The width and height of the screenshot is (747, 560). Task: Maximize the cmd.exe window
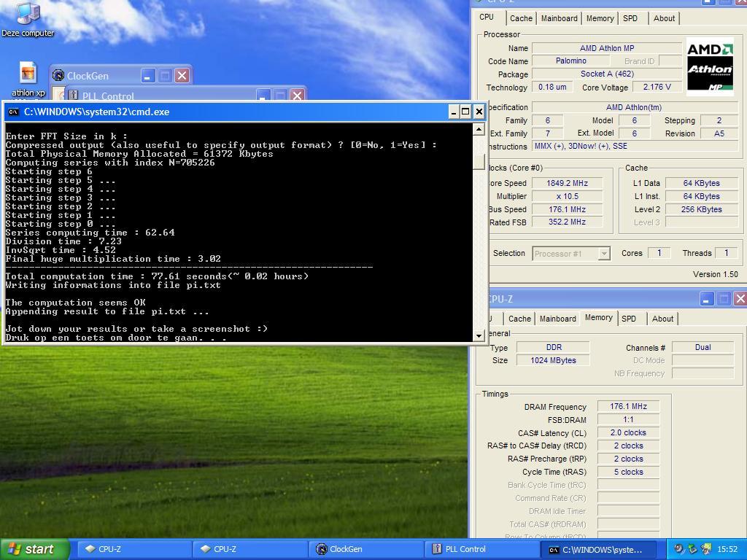[465, 112]
